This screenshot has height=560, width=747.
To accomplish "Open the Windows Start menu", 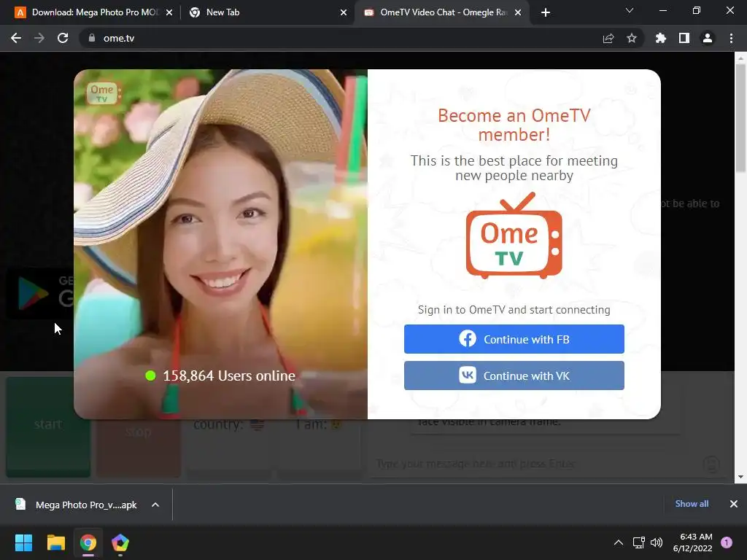I will coord(23,542).
